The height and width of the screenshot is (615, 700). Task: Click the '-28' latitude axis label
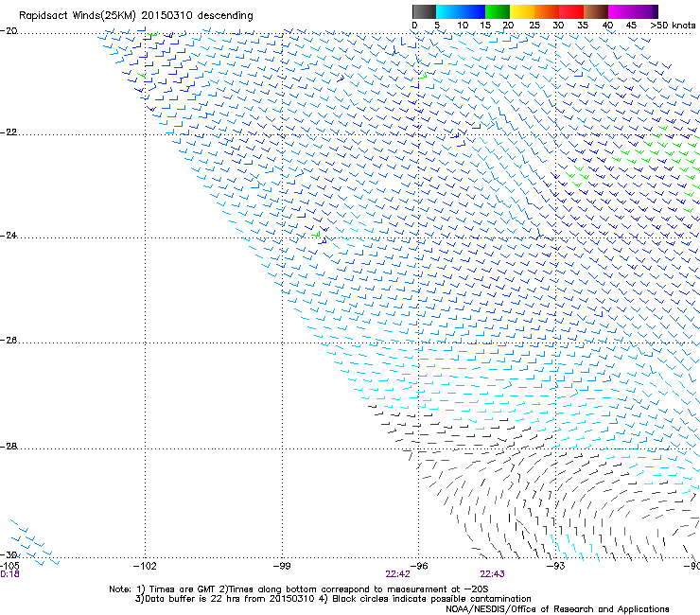(9, 447)
